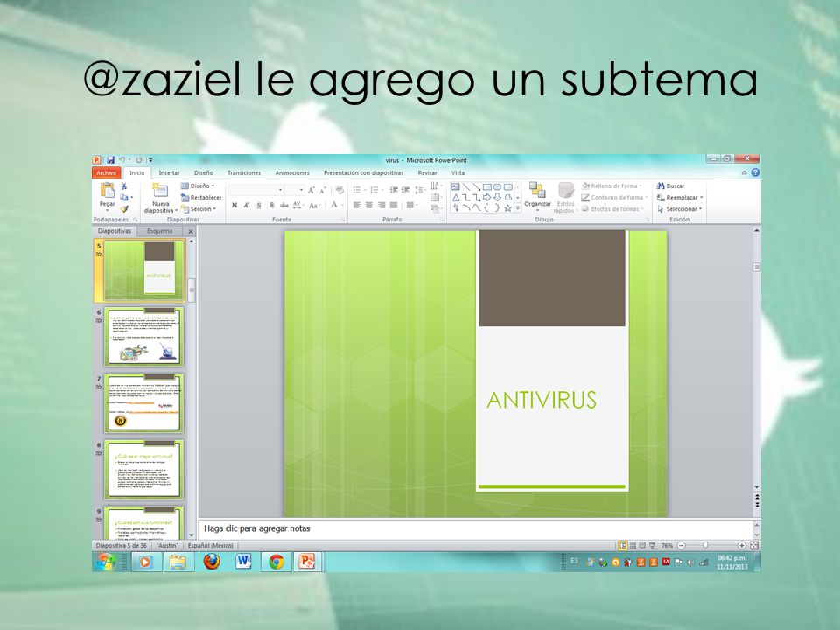This screenshot has width=840, height=630.
Task: Click the zoom in plus icon
Action: pyautogui.click(x=741, y=545)
